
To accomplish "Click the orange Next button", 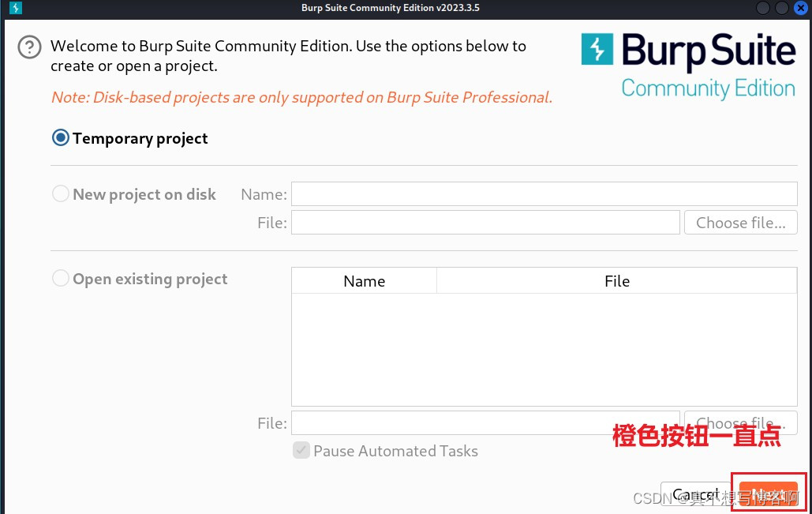I will click(768, 492).
